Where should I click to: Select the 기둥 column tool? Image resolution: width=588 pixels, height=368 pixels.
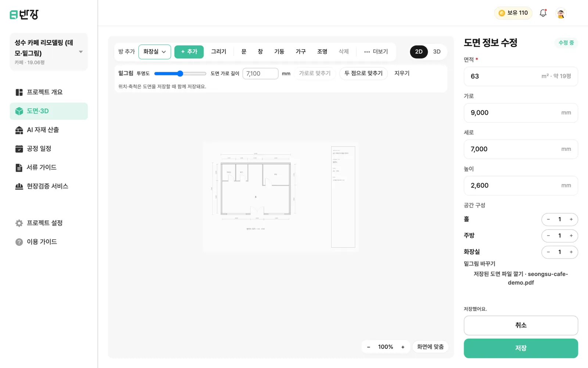pyautogui.click(x=279, y=52)
